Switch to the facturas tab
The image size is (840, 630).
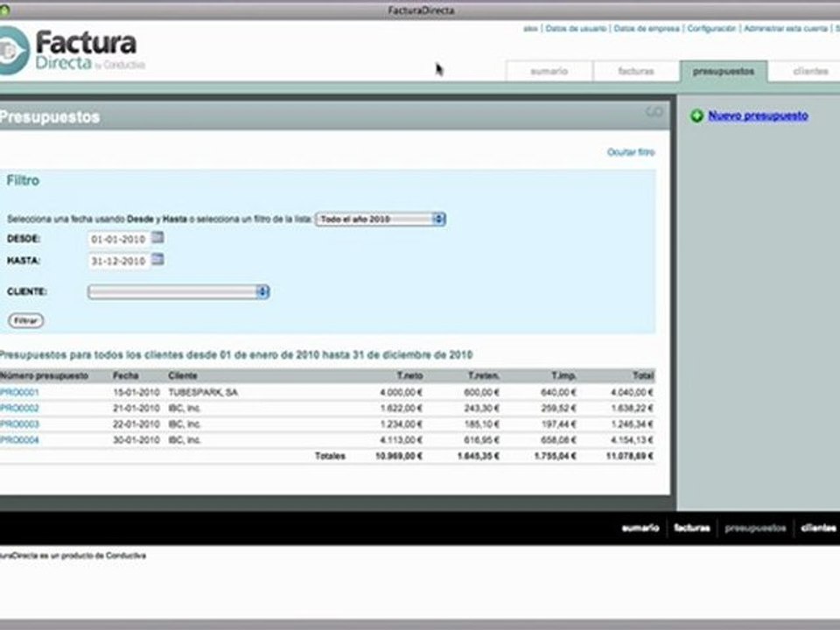coord(636,71)
